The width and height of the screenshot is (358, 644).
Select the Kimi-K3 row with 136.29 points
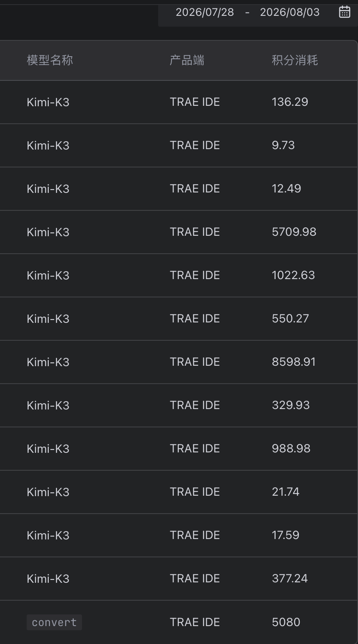[x=179, y=102]
